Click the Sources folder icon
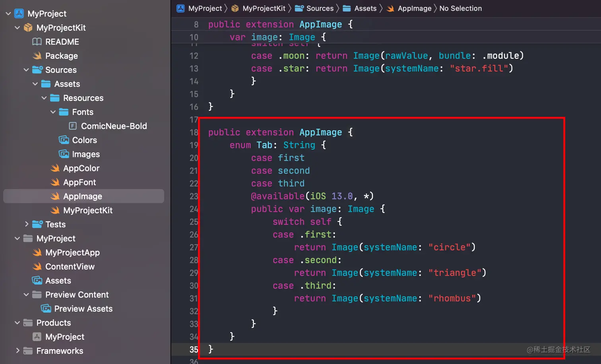This screenshot has width=601, height=364. (x=37, y=70)
